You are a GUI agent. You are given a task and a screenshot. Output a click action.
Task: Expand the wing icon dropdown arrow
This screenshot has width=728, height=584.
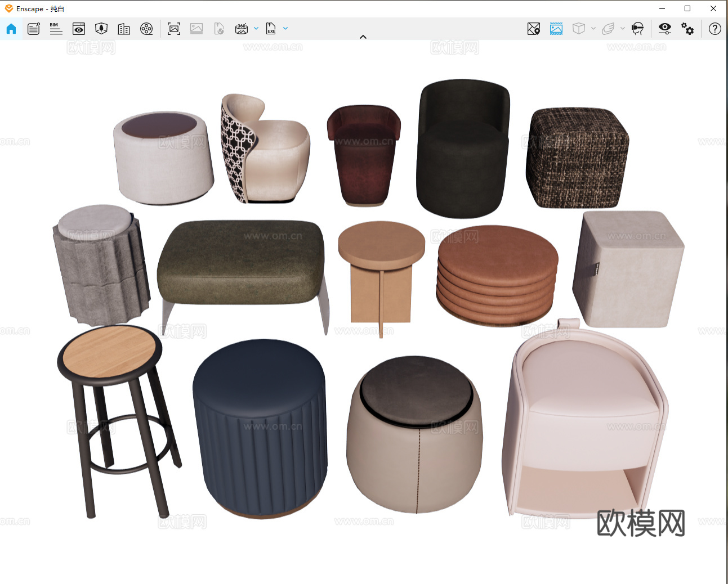(x=623, y=29)
